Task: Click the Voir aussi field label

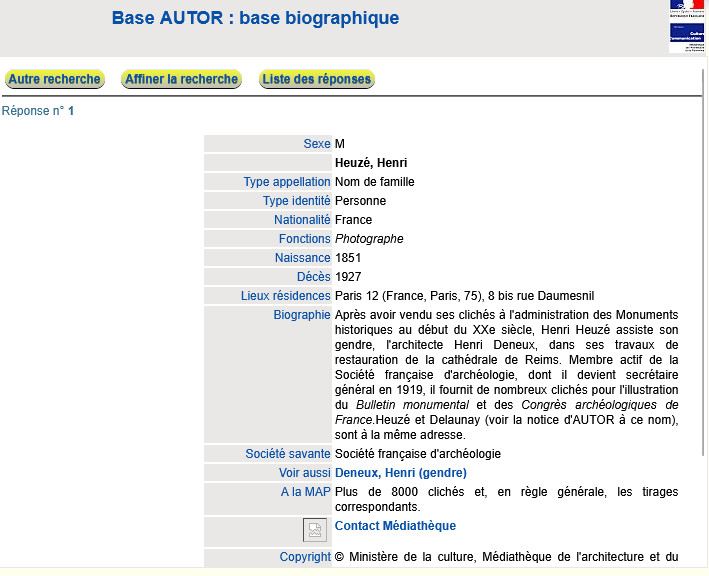Action: (304, 473)
